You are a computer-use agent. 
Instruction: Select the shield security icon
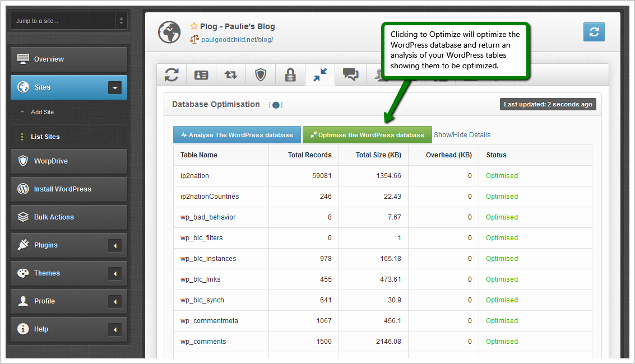click(x=260, y=74)
